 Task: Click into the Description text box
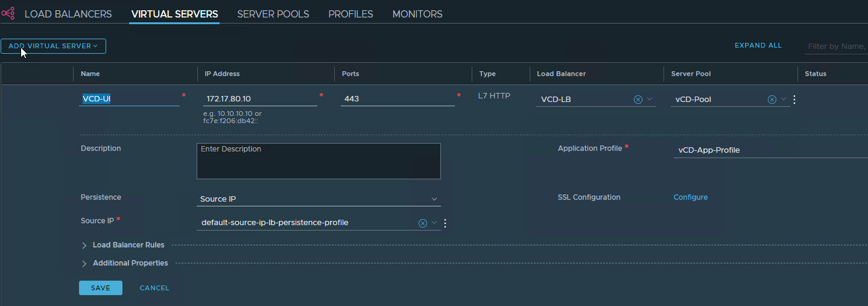[x=318, y=161]
